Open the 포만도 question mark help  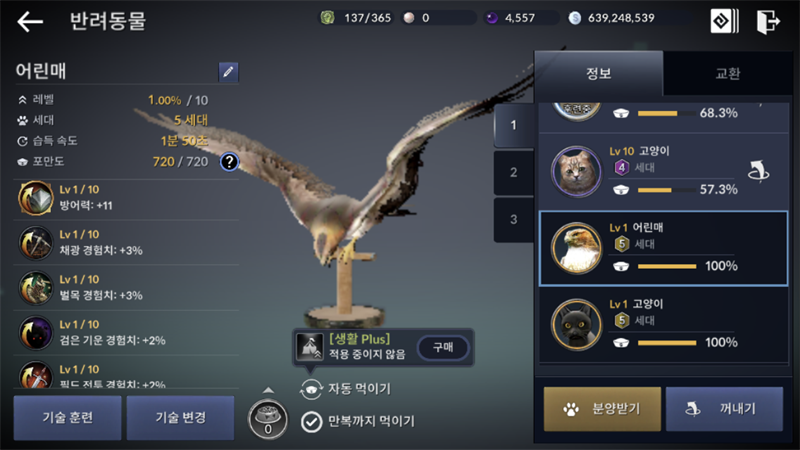[x=230, y=162]
